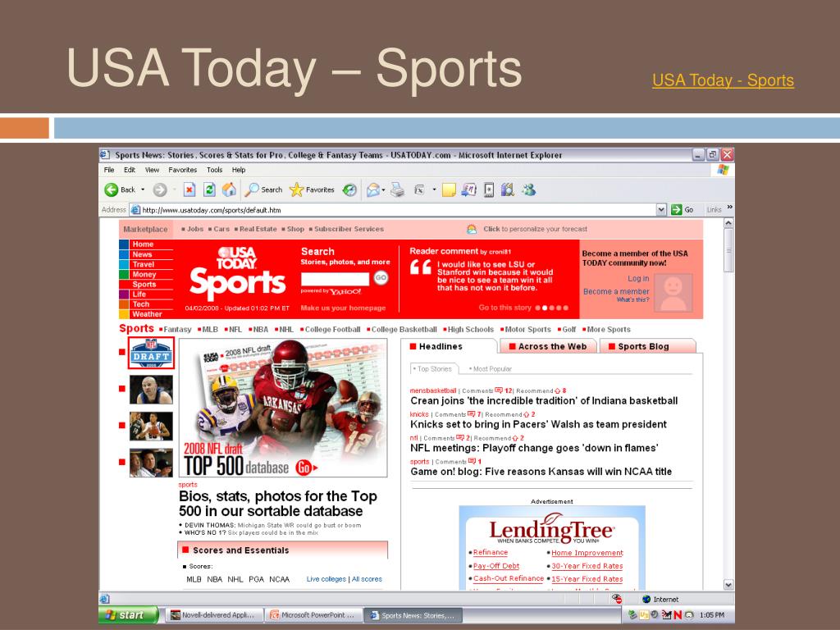Image resolution: width=840 pixels, height=630 pixels.
Task: Open the Knicks Walsh team president headline
Action: click(538, 424)
